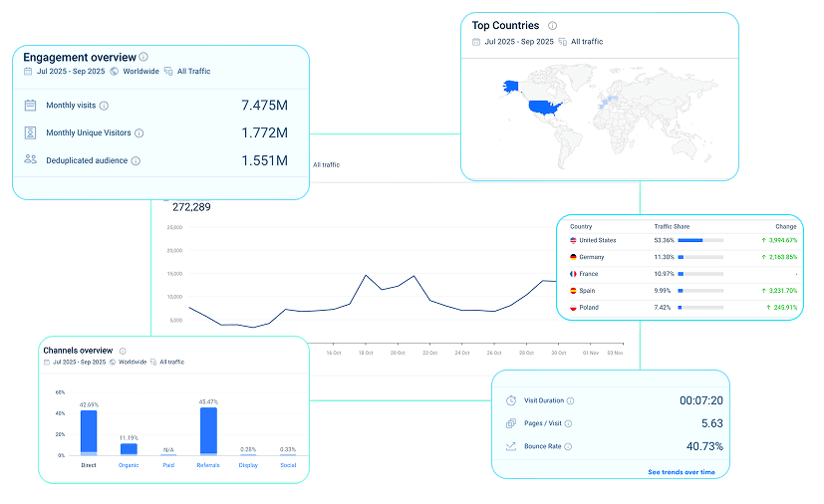Click the 1.551M deduplicated audience value
This screenshot has height=504, width=824.
pos(264,160)
